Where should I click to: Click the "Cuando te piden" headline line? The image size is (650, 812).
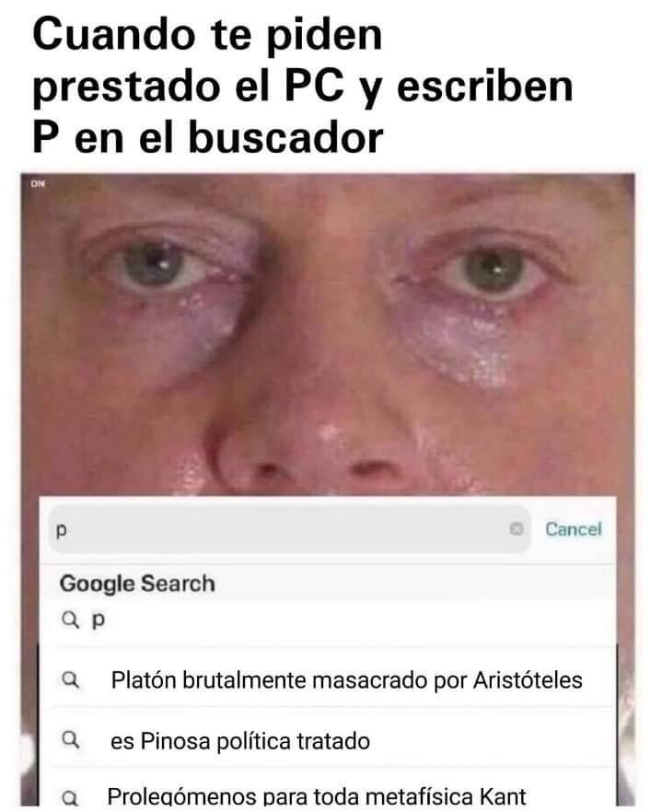click(x=207, y=34)
